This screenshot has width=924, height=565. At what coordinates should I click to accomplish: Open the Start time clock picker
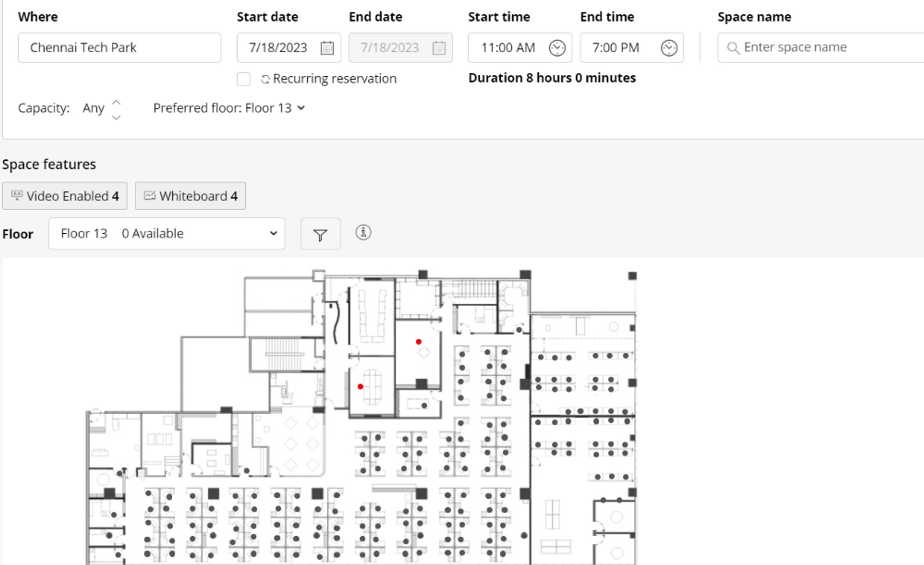(557, 47)
